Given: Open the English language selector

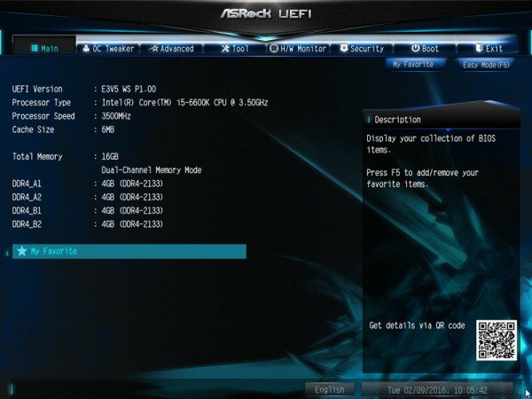Looking at the screenshot, I should [x=330, y=389].
